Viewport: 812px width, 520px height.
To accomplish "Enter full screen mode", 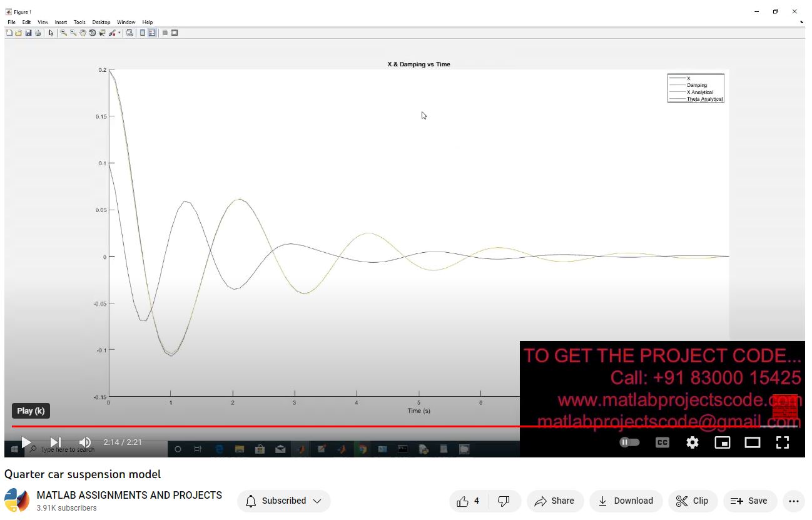I will click(x=783, y=442).
